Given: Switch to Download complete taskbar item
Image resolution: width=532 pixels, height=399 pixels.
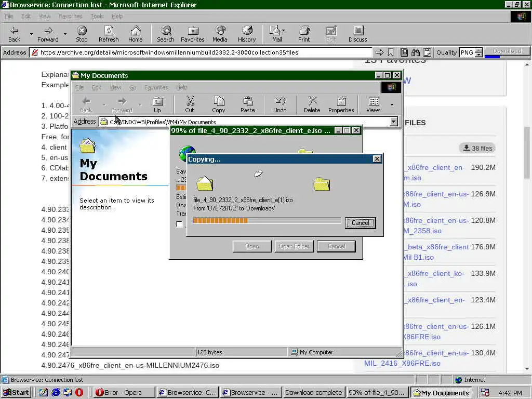Looking at the screenshot, I should [314, 393].
